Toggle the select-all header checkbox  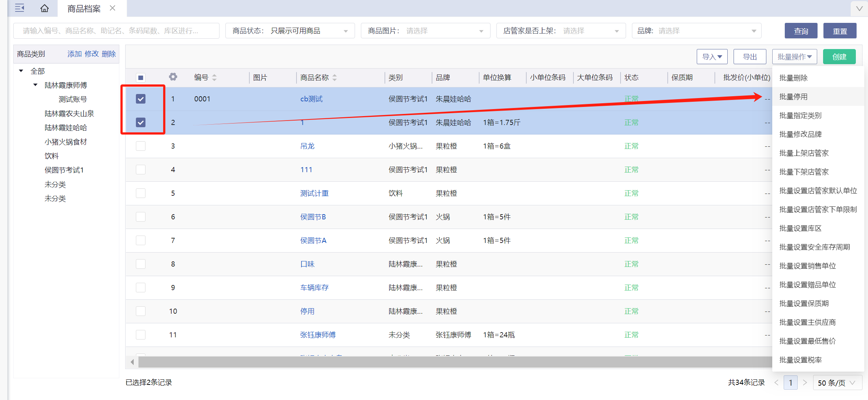click(x=141, y=77)
